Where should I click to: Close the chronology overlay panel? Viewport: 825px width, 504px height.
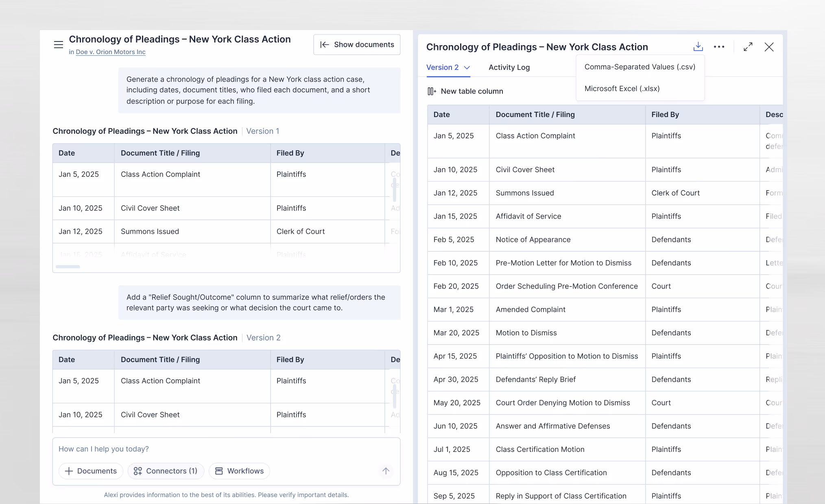coord(769,47)
